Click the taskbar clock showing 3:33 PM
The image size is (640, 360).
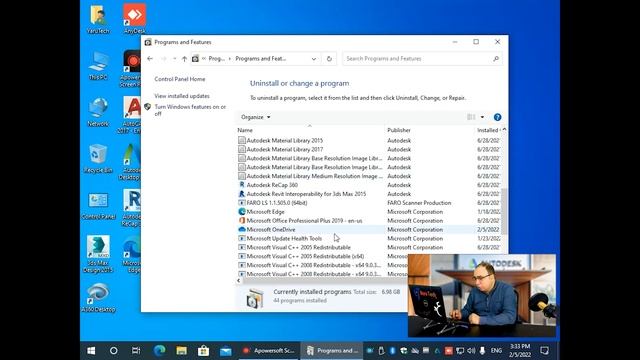[x=520, y=351]
